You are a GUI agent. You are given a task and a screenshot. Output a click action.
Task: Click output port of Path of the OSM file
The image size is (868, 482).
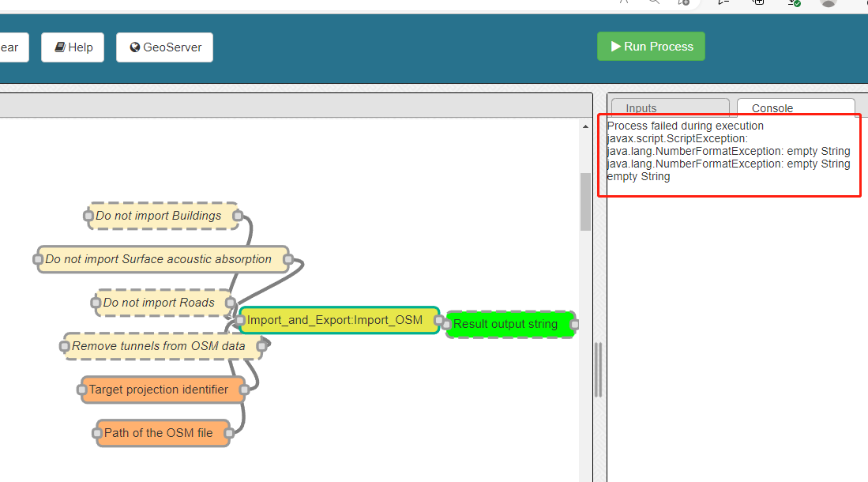tap(228, 433)
